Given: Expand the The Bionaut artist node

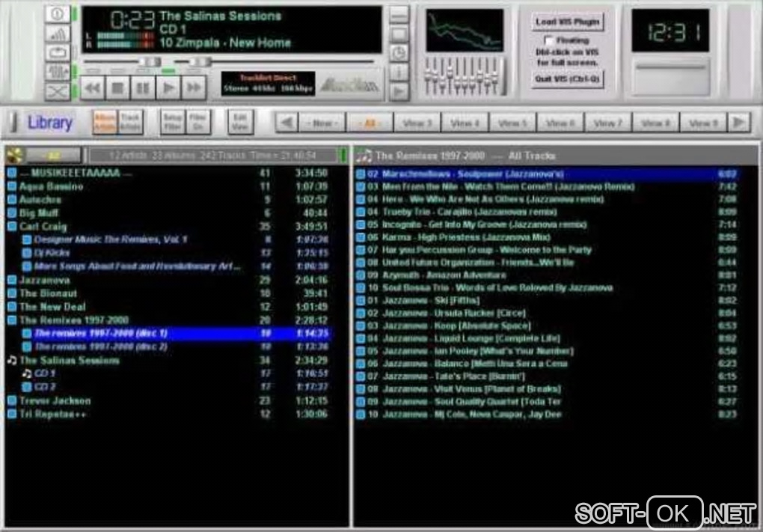Looking at the screenshot, I should tap(12, 293).
